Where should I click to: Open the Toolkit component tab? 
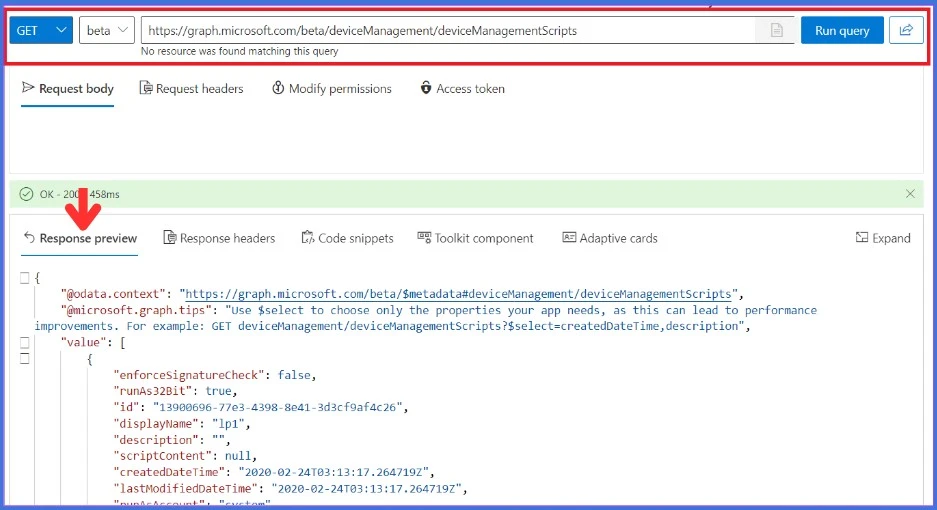tap(475, 238)
